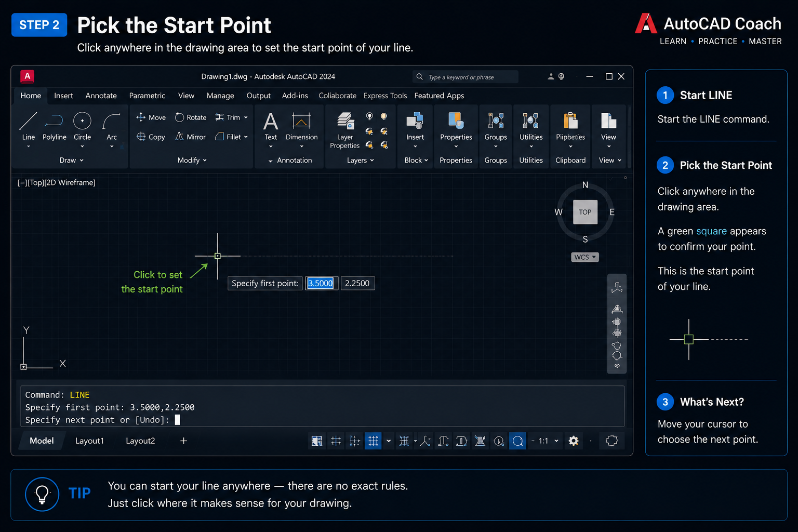Click the [2D Wireframe] visual style control
798x532 pixels.
[70, 182]
